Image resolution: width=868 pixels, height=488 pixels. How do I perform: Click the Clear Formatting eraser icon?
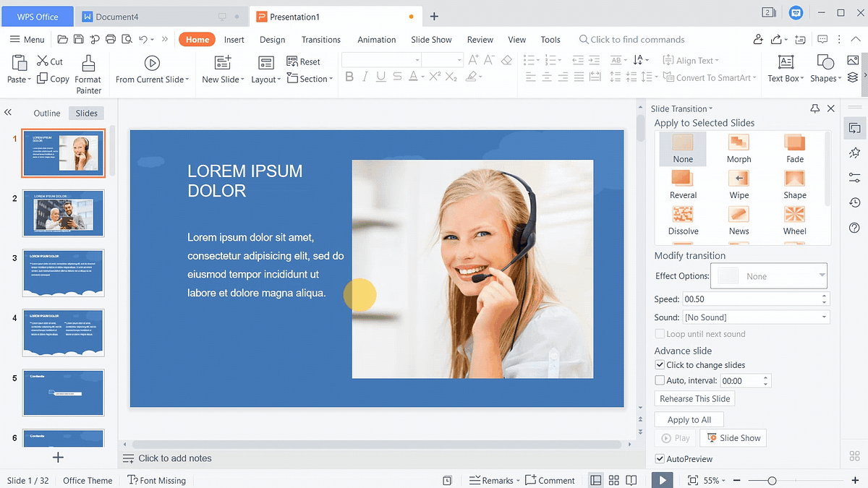coord(506,60)
